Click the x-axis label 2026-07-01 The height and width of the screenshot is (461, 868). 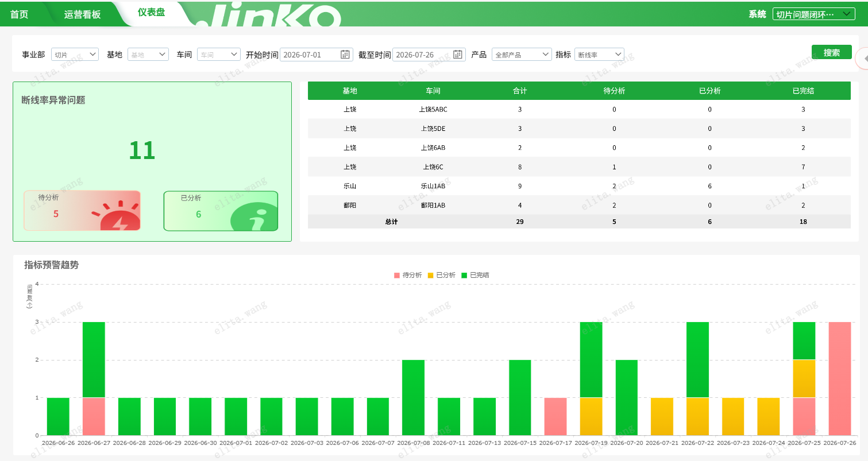236,443
